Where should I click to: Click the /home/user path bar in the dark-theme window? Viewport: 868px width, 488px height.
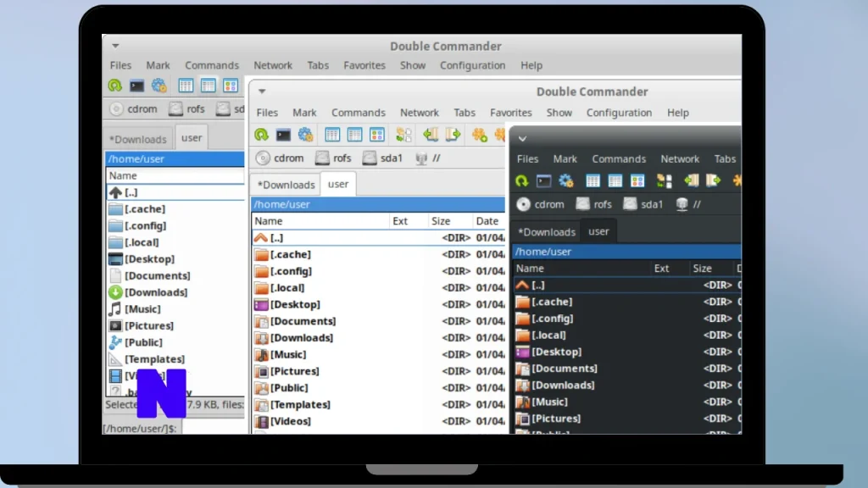point(627,252)
